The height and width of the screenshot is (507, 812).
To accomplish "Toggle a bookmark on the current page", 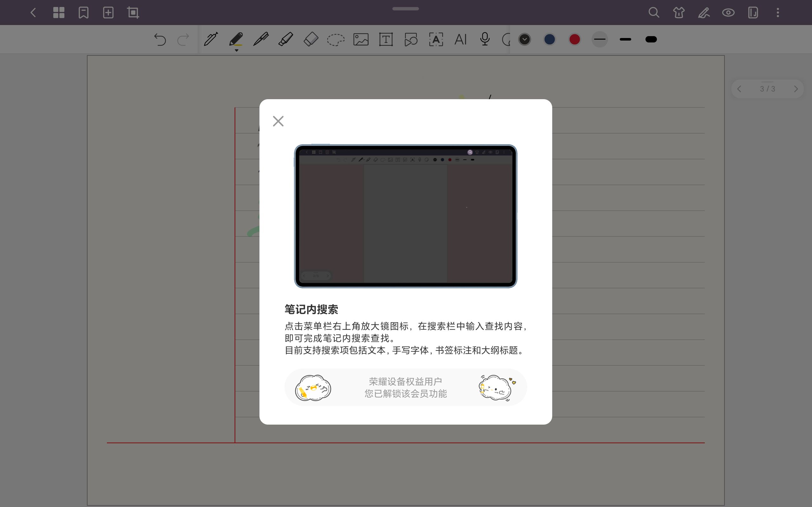I will [x=83, y=12].
